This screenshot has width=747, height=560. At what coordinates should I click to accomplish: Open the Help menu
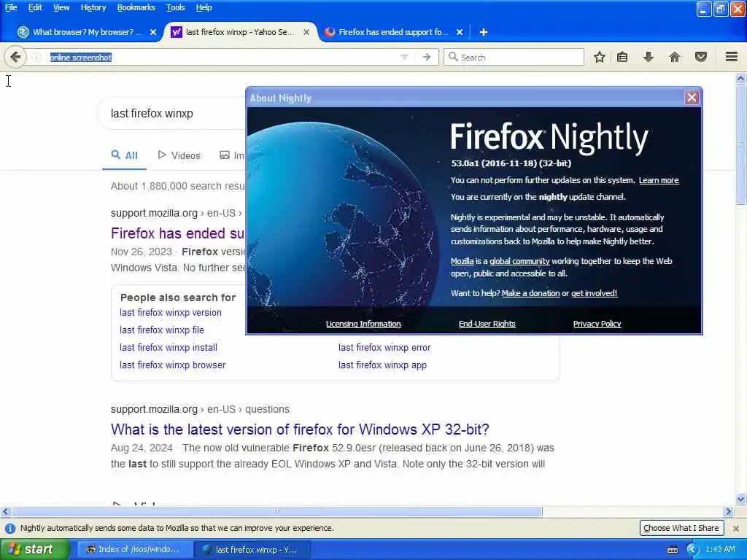tap(204, 7)
